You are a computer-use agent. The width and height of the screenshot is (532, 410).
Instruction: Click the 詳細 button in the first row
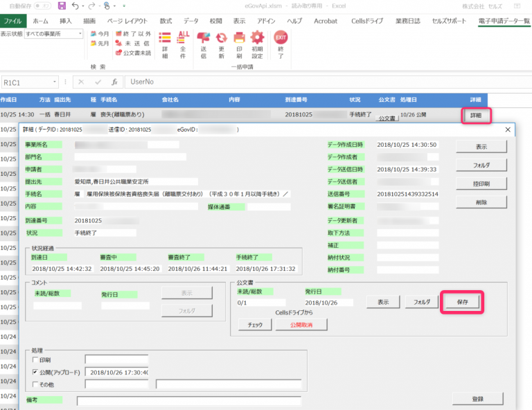476,115
